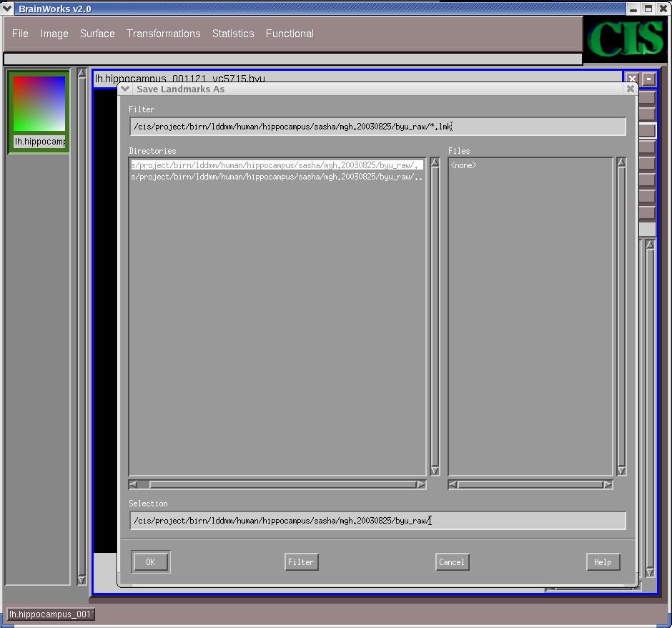Image resolution: width=672 pixels, height=628 pixels.
Task: Click thumbnail panel scroll-up arrow
Action: click(x=82, y=73)
